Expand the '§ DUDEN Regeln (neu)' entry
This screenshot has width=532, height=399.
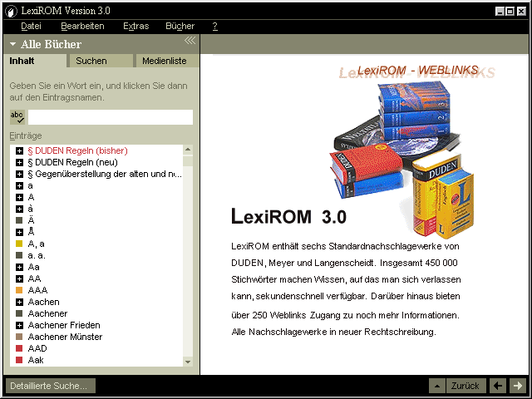(20, 163)
